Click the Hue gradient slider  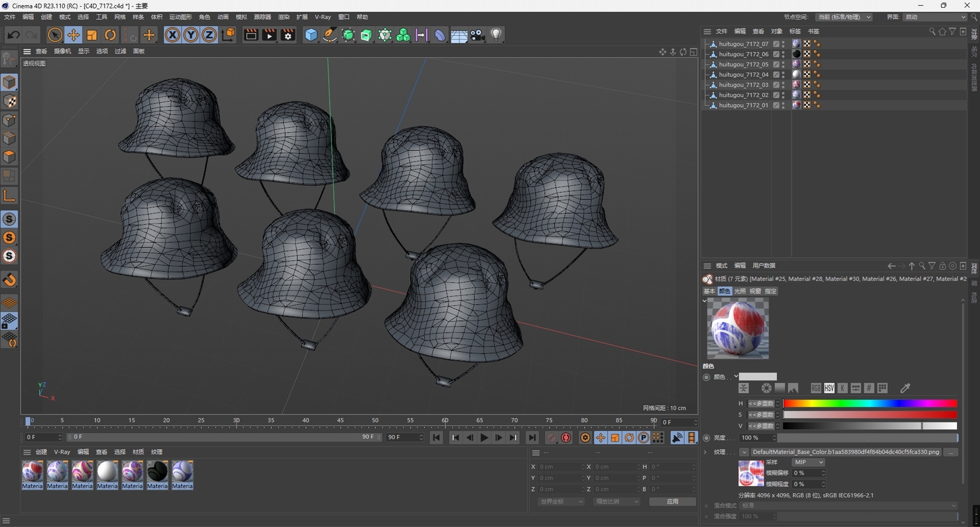pos(870,403)
